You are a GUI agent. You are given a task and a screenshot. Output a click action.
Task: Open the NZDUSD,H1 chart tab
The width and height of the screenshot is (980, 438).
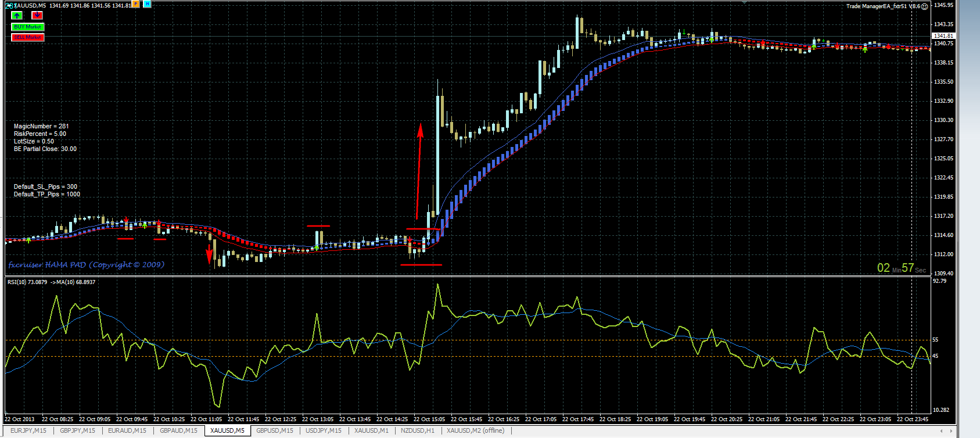pyautogui.click(x=417, y=430)
